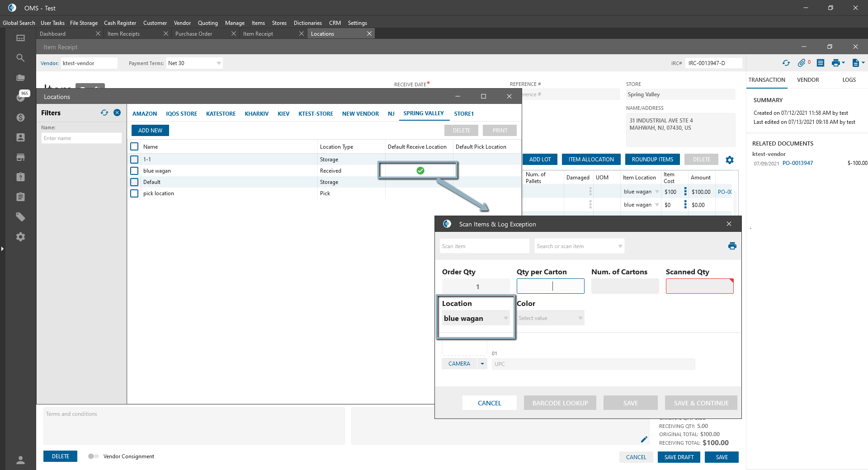This screenshot has width=868, height=470.
Task: Select the VENDOR tab in right panel
Action: 808,80
